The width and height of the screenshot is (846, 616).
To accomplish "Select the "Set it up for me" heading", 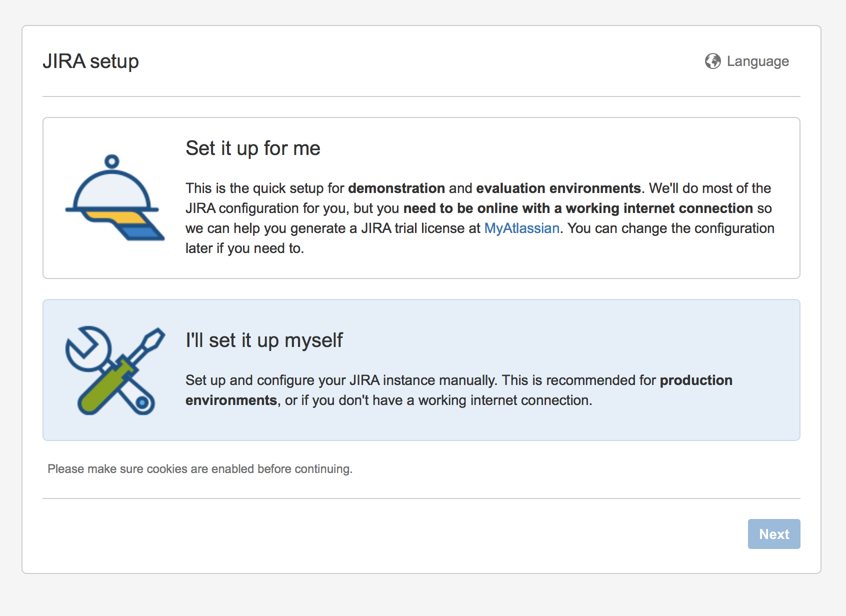I will point(252,148).
